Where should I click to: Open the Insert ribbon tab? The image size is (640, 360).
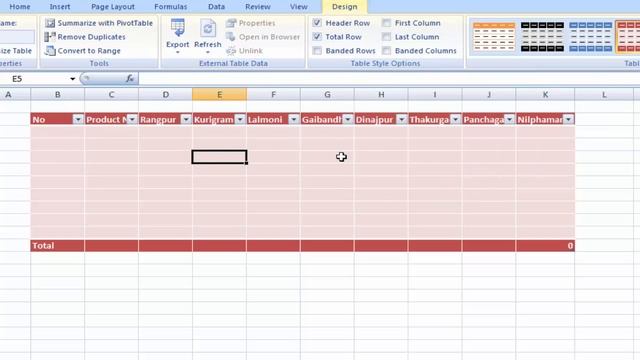point(60,7)
